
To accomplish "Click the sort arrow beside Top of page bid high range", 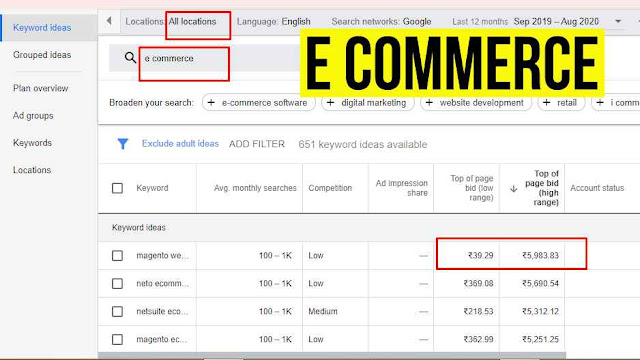I will (513, 188).
